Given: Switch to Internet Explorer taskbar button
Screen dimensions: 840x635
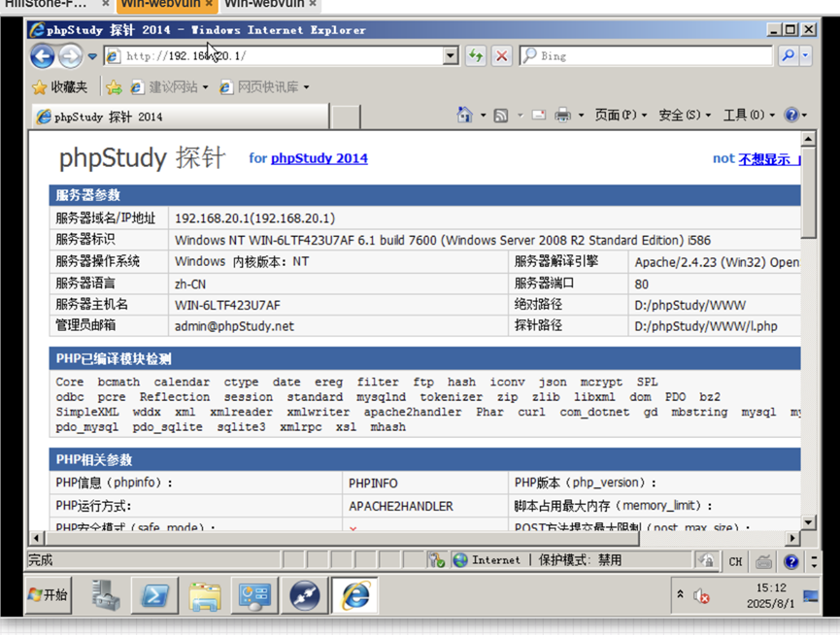Looking at the screenshot, I should coord(354,595).
